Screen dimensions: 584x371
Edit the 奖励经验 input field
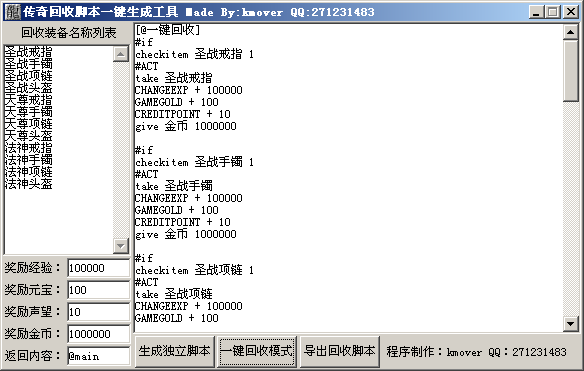(99, 268)
